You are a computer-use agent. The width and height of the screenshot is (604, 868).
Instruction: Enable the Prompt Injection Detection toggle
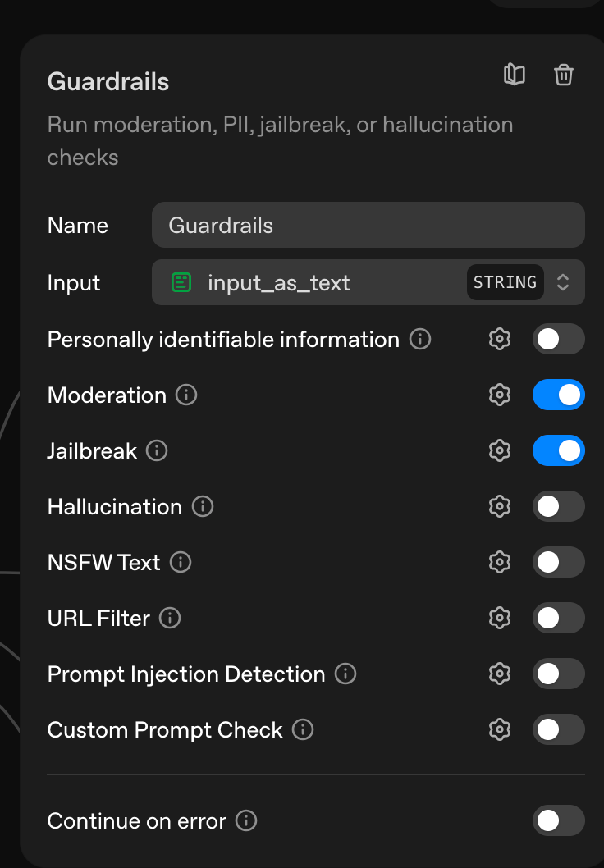tap(558, 674)
